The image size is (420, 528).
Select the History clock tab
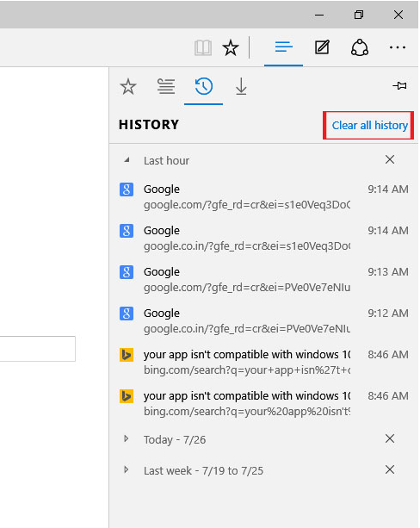[204, 86]
